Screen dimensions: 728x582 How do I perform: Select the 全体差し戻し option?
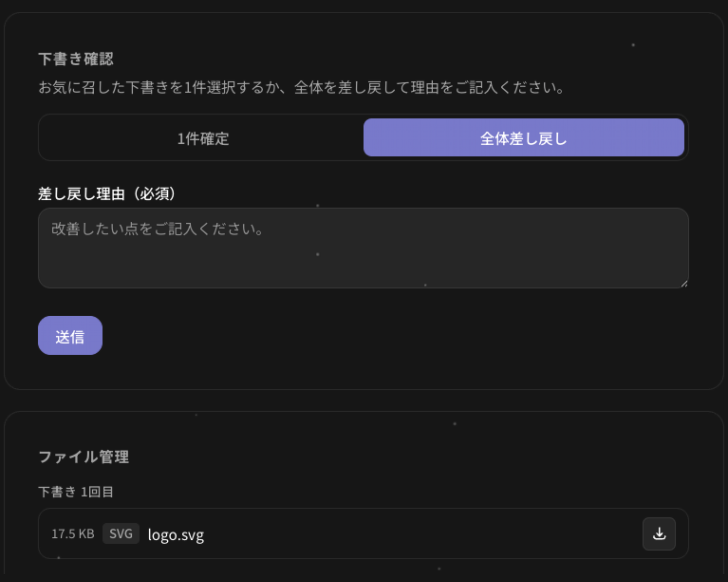(x=523, y=138)
